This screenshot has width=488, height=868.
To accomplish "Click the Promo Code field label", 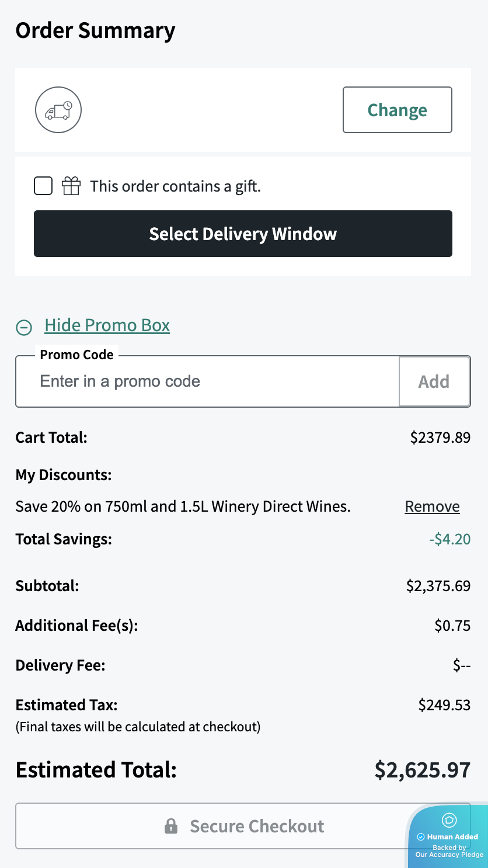I will click(76, 354).
